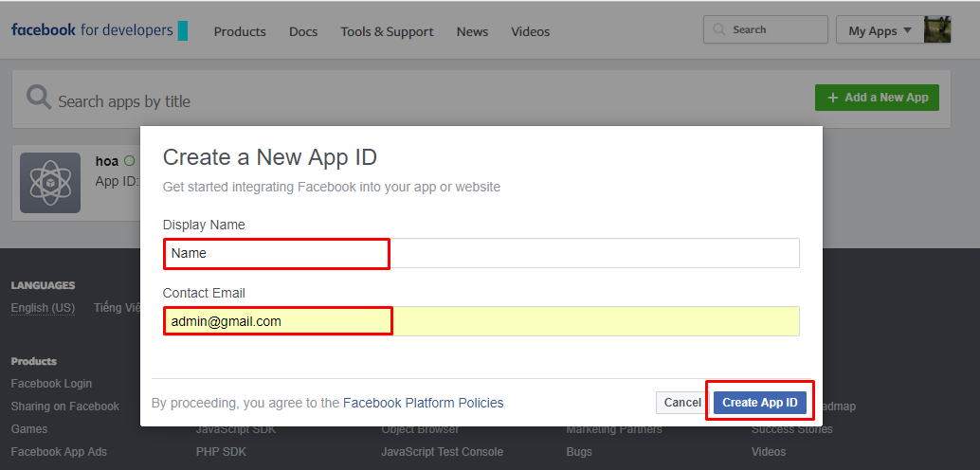Open Games footer link

click(29, 428)
